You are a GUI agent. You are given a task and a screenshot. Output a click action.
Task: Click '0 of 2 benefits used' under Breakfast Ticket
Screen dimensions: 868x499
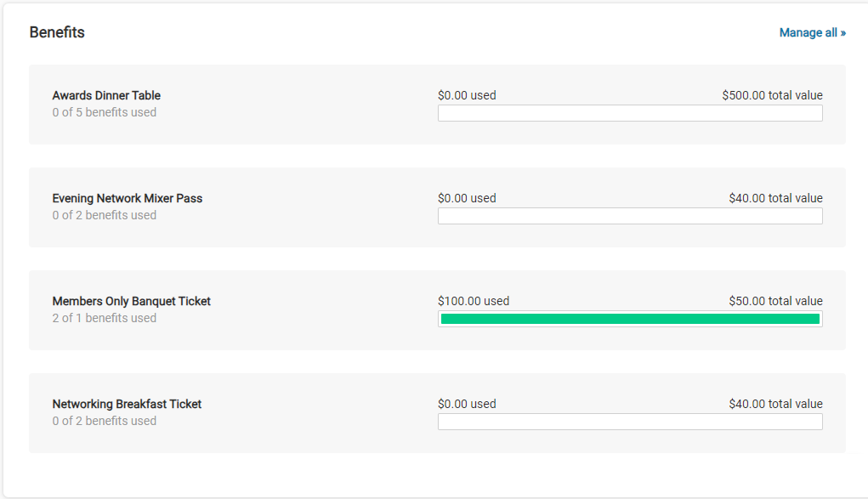pyautogui.click(x=104, y=421)
